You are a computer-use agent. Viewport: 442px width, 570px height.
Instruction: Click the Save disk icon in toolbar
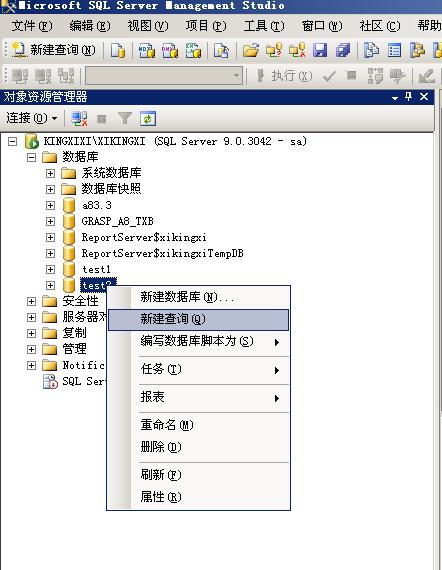coord(320,50)
